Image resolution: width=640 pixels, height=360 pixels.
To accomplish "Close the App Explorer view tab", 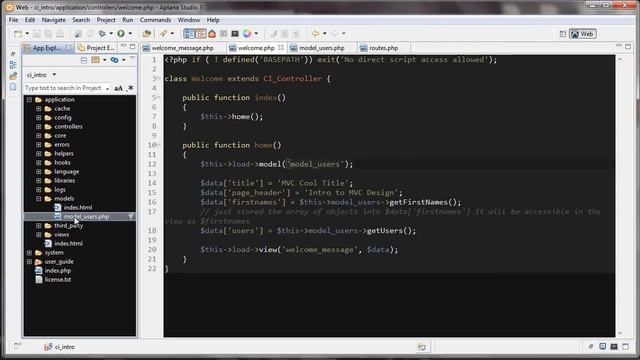I will click(68, 48).
